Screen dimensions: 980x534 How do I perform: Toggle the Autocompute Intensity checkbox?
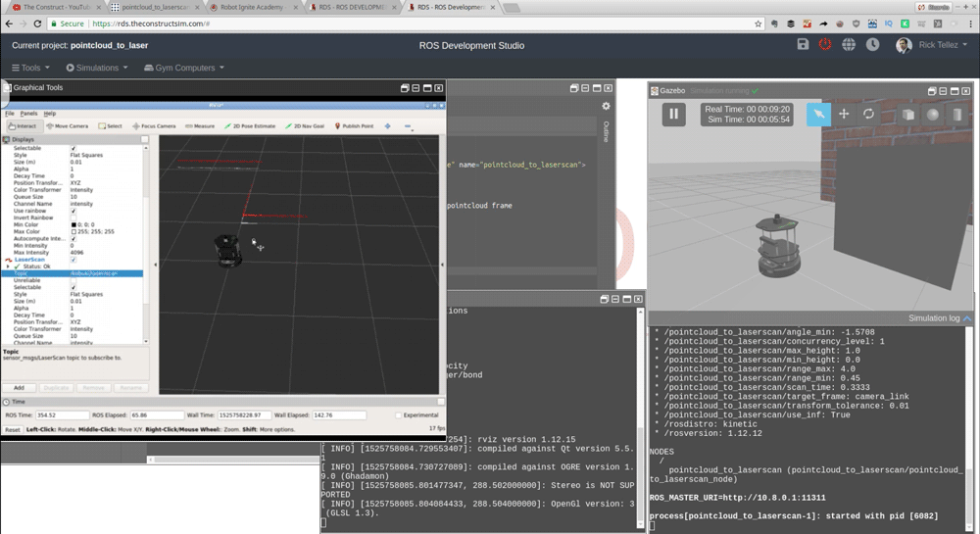pyautogui.click(x=73, y=238)
